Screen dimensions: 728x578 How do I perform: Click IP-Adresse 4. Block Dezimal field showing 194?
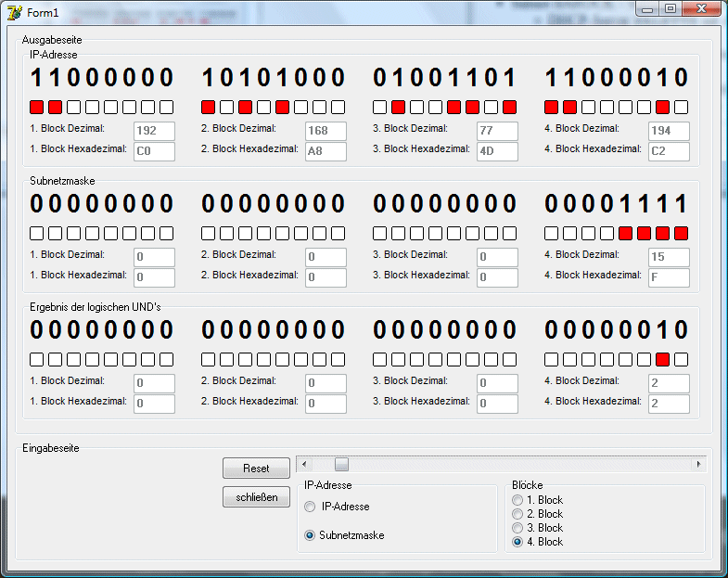[669, 131]
